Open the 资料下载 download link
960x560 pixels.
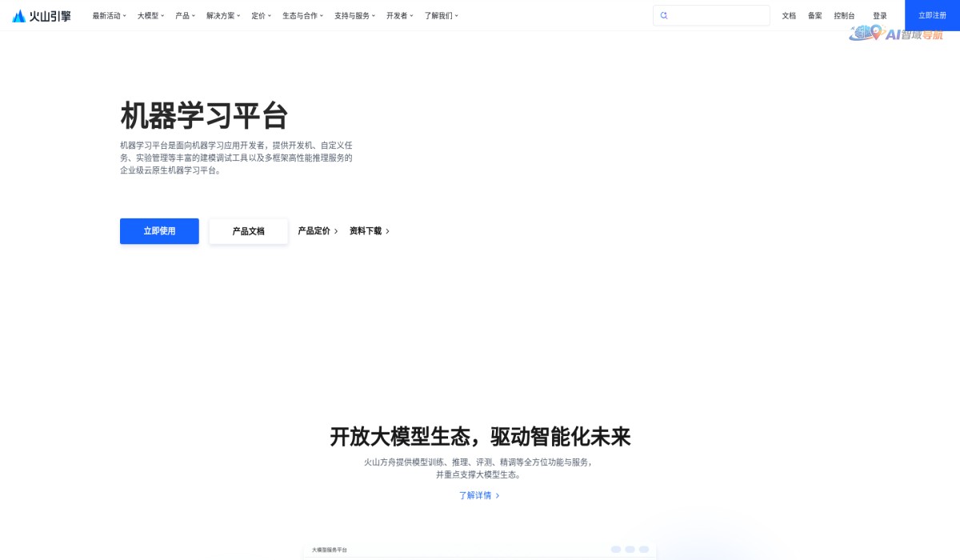pyautogui.click(x=365, y=230)
